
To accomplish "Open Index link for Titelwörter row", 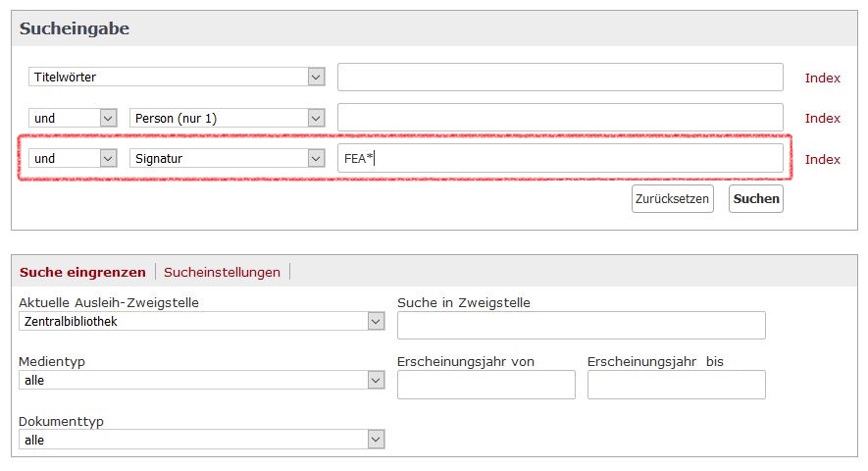I will click(x=822, y=78).
